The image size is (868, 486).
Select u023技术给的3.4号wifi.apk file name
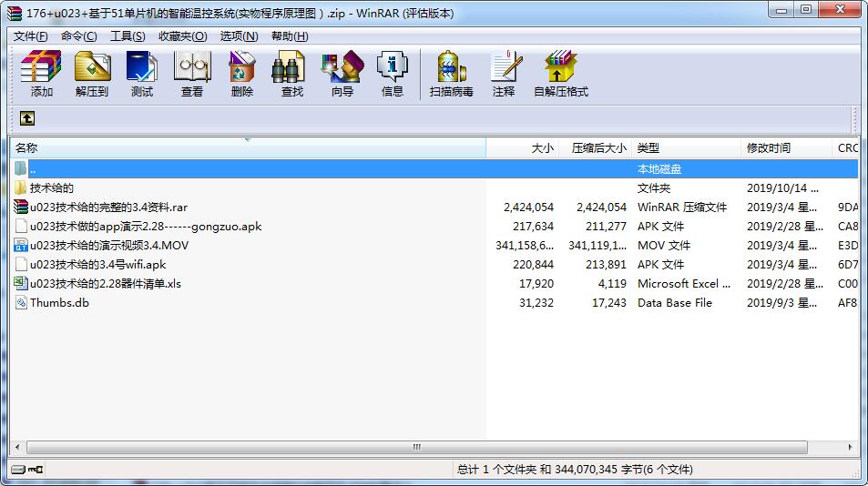98,264
